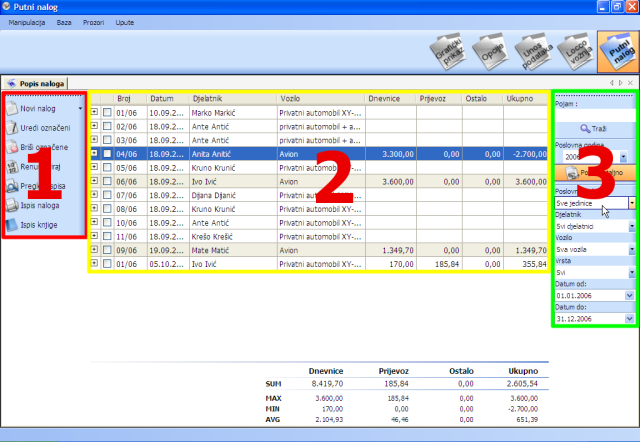Tick checkbox for row 01/06 Marko Markić
Image resolution: width=640 pixels, height=442 pixels.
[107, 112]
